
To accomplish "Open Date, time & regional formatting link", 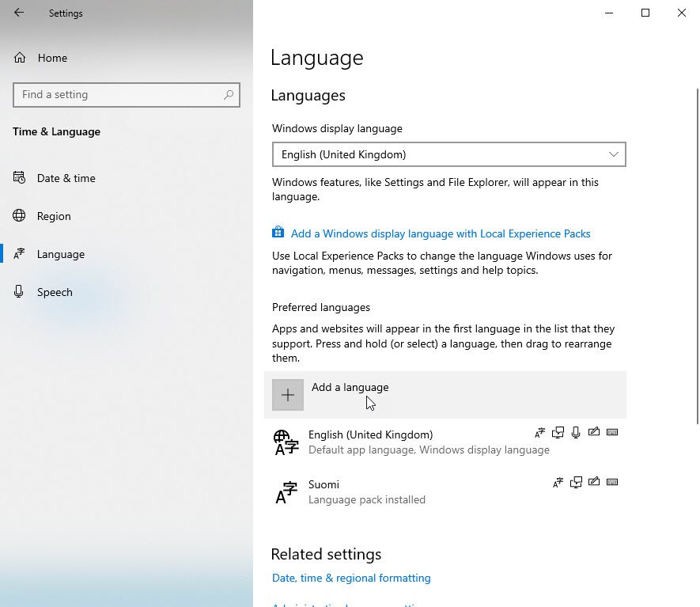I will [x=351, y=578].
